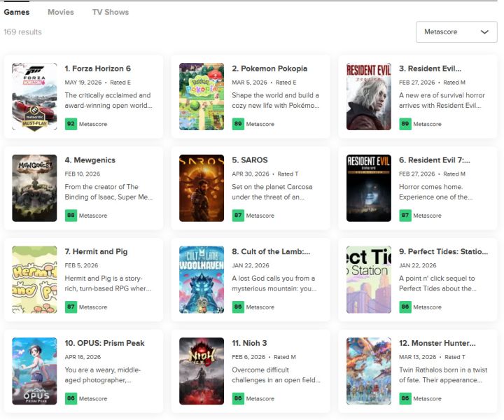Click 'Hermit and Pig is a story-rich' description
This screenshot has height=420, width=504.
tap(108, 283)
